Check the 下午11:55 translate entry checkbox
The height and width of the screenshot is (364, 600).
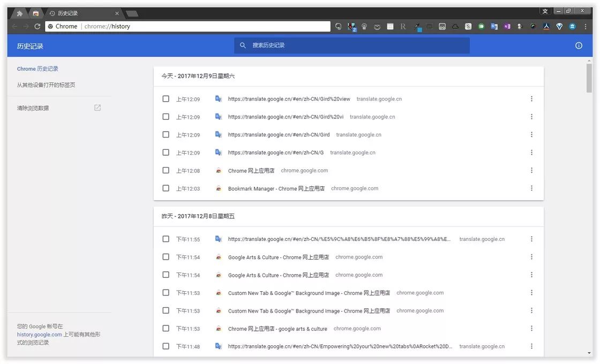pos(166,239)
